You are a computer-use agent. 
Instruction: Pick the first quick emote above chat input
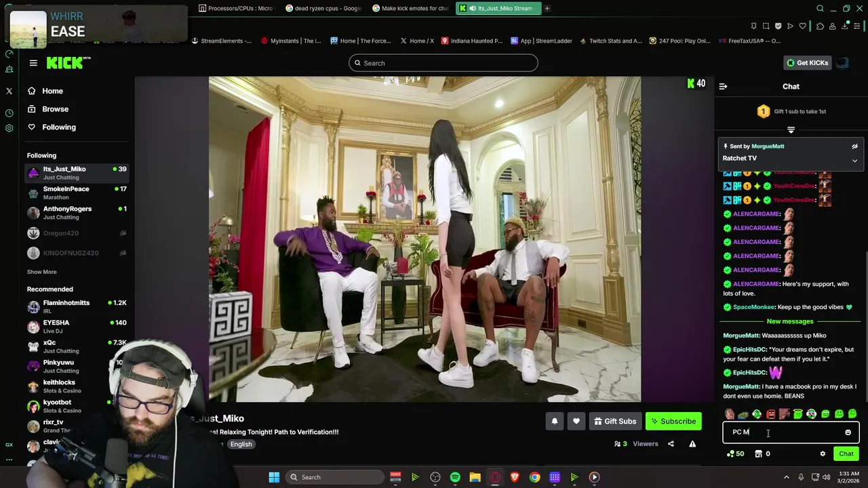[x=729, y=414]
